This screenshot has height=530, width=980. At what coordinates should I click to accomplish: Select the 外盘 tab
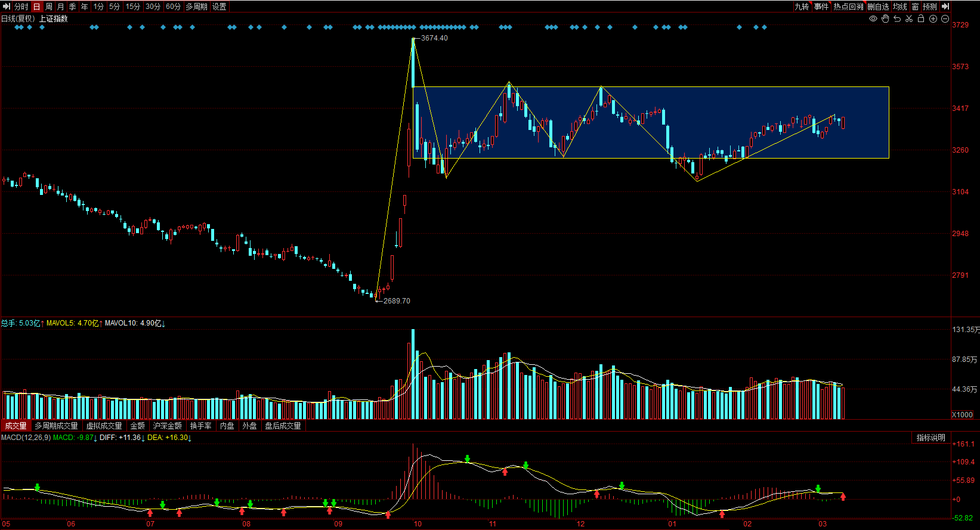[250, 426]
